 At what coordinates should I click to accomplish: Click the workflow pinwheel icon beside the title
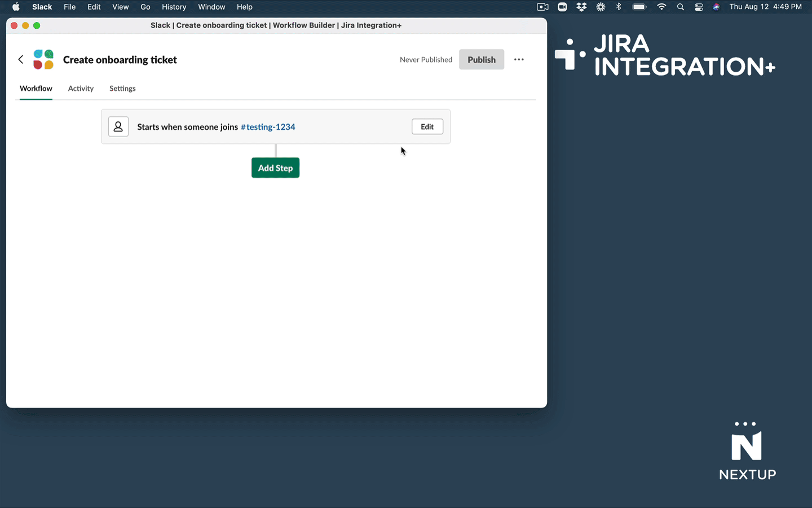pyautogui.click(x=43, y=59)
